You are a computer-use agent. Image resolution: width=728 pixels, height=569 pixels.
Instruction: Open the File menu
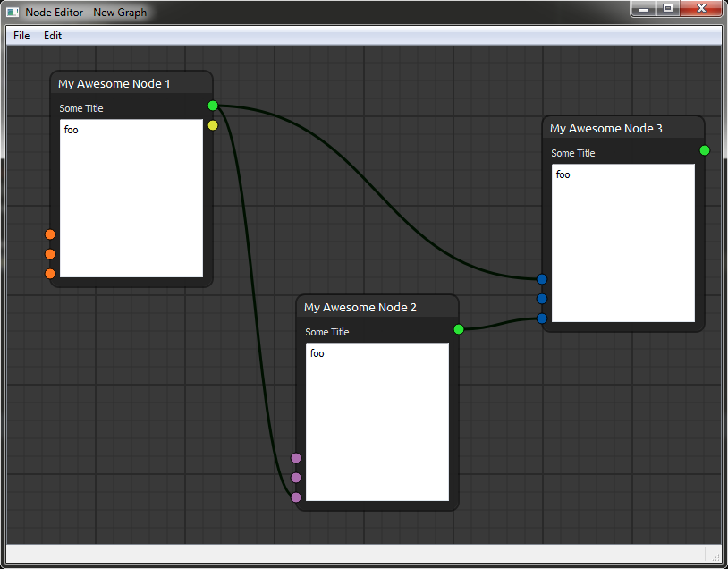[21, 36]
